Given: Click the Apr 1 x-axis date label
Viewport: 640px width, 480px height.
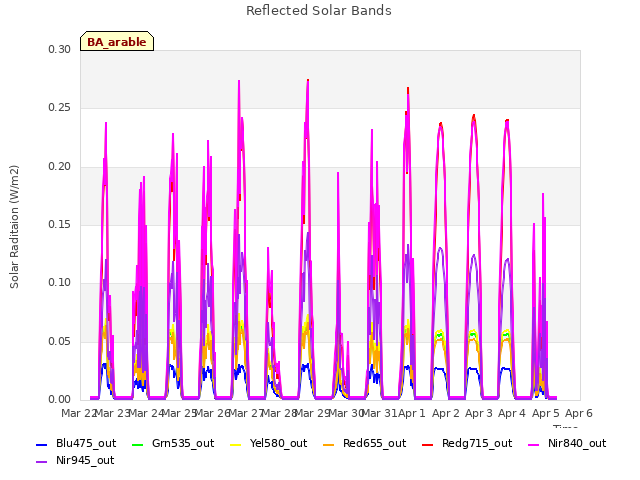Looking at the screenshot, I should (412, 413).
